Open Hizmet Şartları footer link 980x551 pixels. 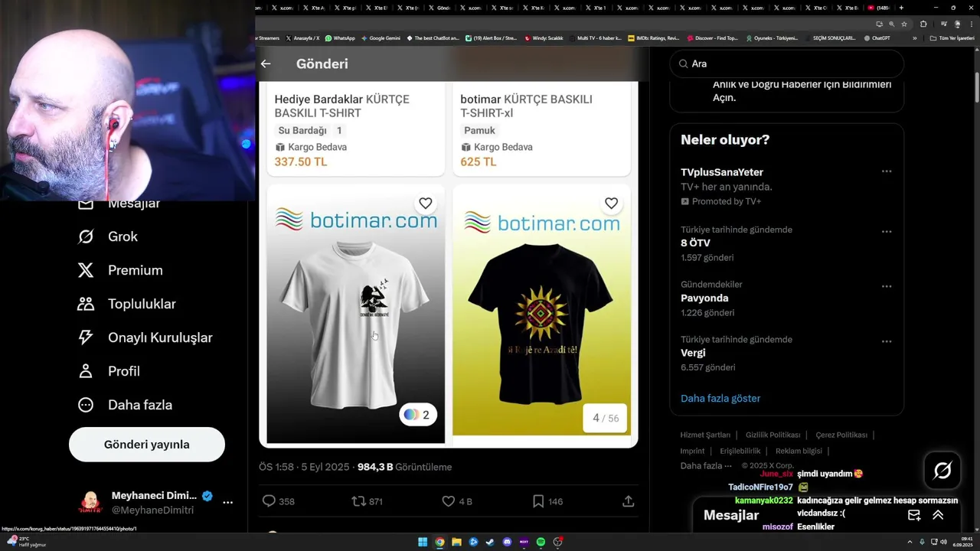point(705,435)
